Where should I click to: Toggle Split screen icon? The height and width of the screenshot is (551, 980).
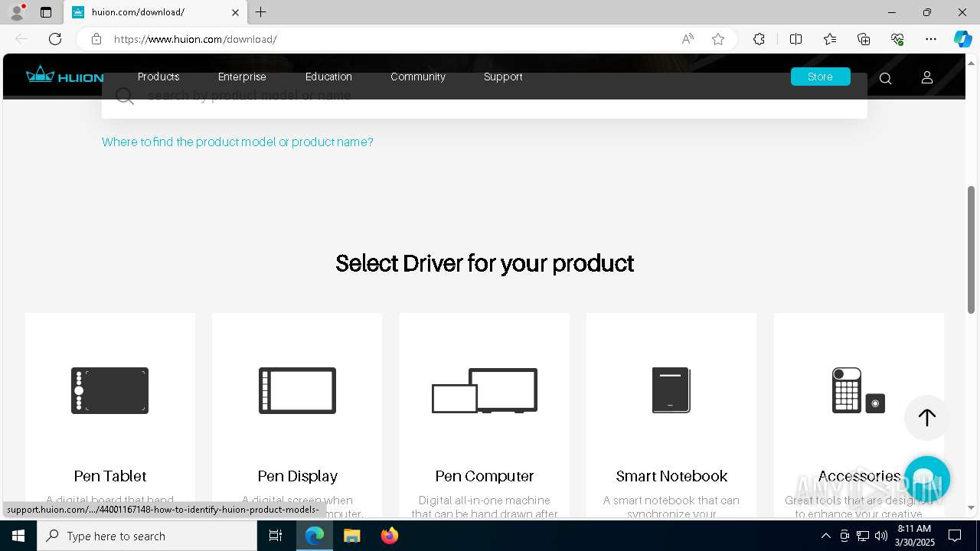795,39
